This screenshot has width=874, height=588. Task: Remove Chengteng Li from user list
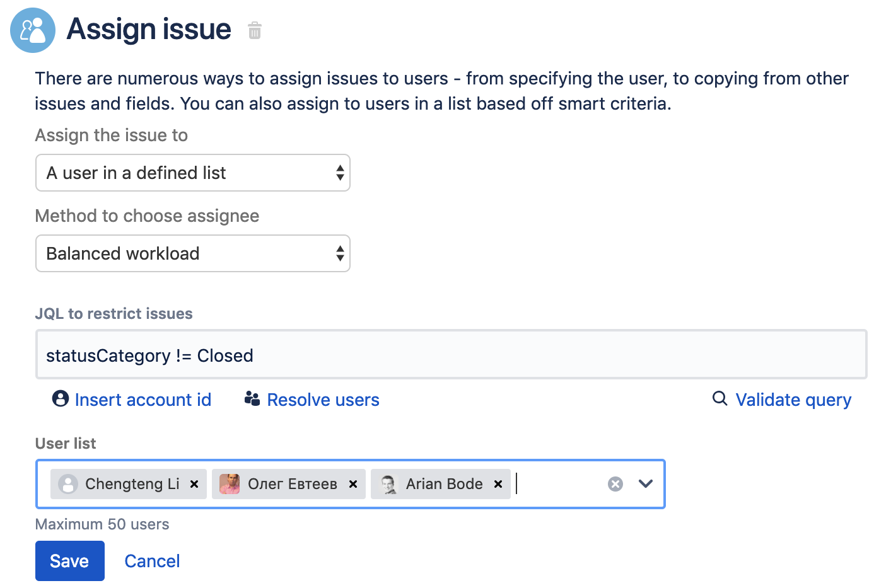(194, 484)
